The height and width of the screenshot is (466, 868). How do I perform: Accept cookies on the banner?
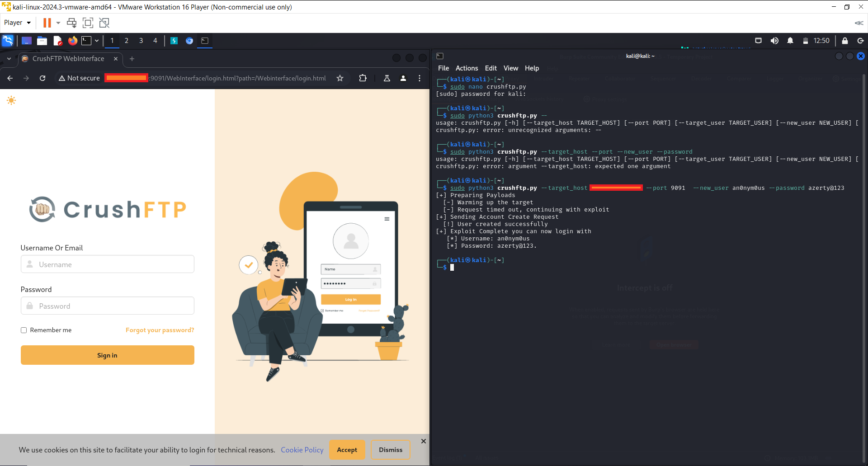(347, 450)
